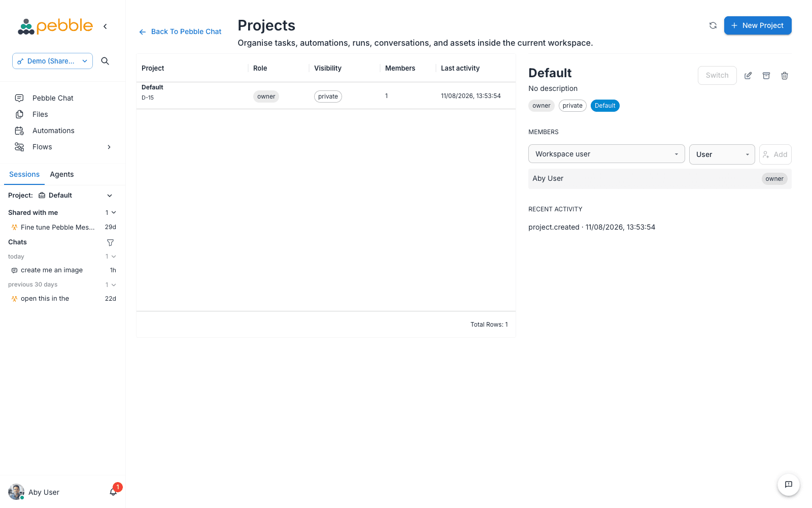
Task: Collapse the sidebar with the arrow
Action: 105,26
